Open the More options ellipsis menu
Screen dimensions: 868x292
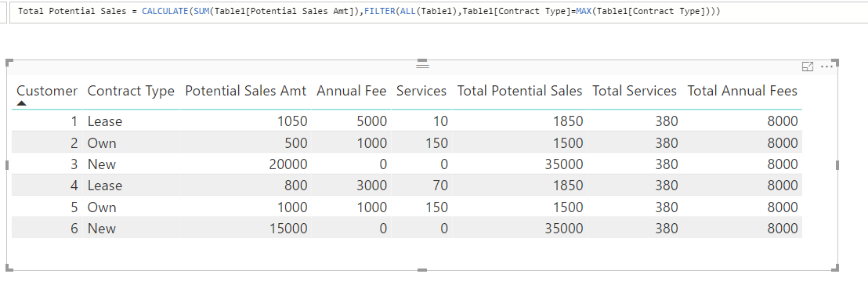point(827,67)
